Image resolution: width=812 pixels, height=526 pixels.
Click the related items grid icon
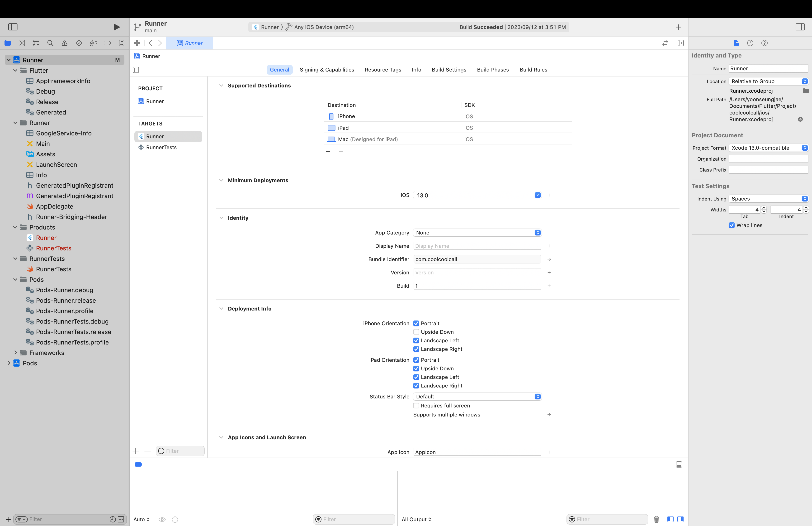(x=137, y=43)
